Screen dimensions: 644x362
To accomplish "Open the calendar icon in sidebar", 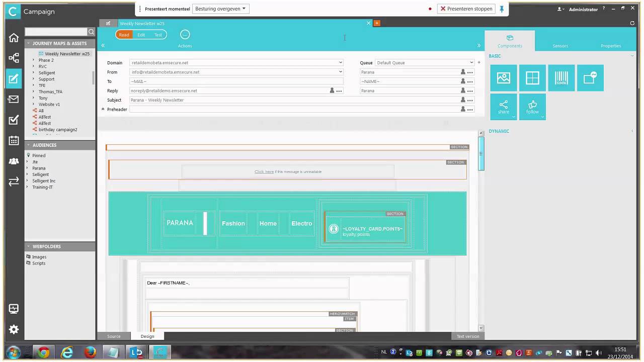I will tap(14, 141).
